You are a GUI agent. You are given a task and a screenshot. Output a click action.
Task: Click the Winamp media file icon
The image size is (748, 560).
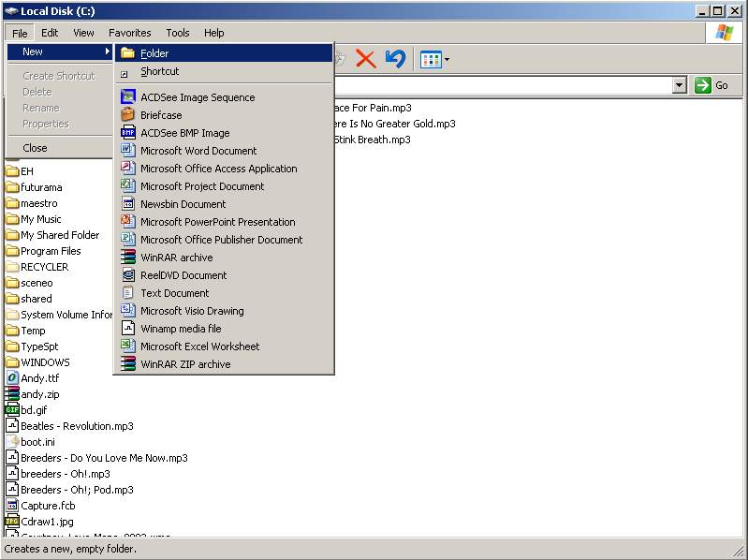pos(128,328)
